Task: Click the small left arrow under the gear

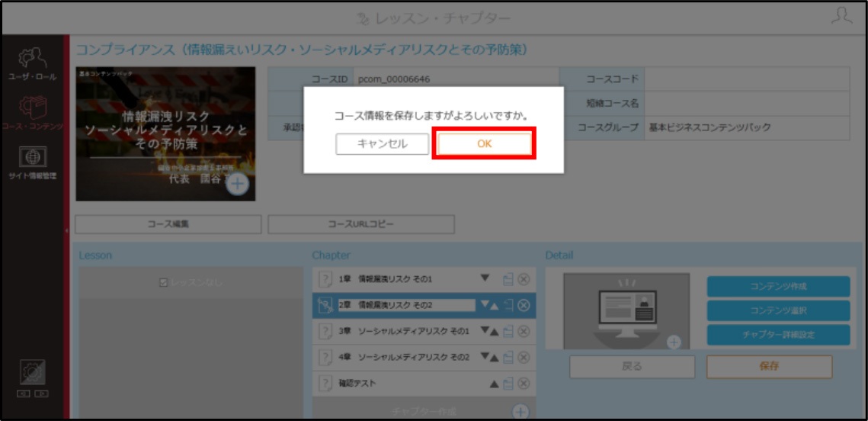Action: 24,394
